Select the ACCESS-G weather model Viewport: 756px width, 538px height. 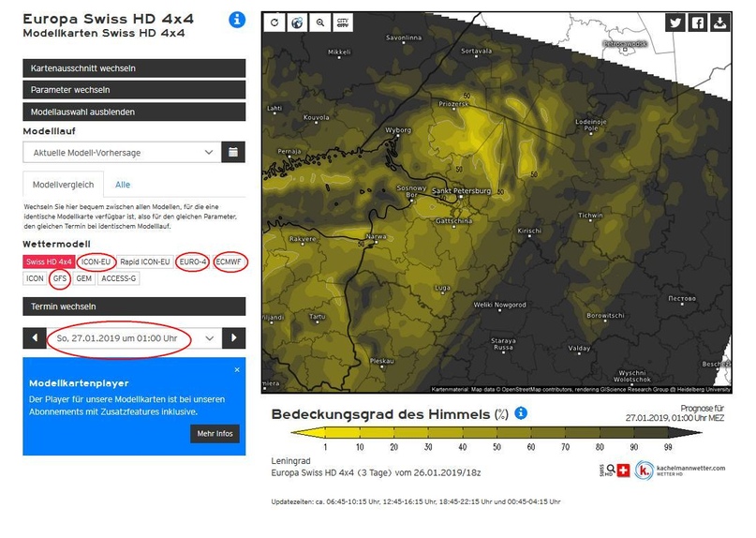[x=119, y=278]
